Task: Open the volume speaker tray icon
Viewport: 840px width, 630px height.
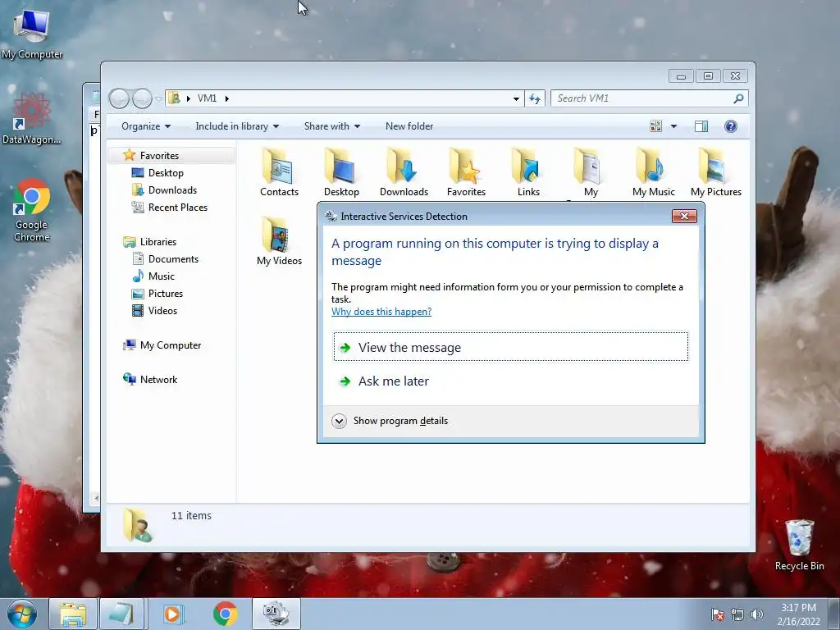Action: point(757,614)
